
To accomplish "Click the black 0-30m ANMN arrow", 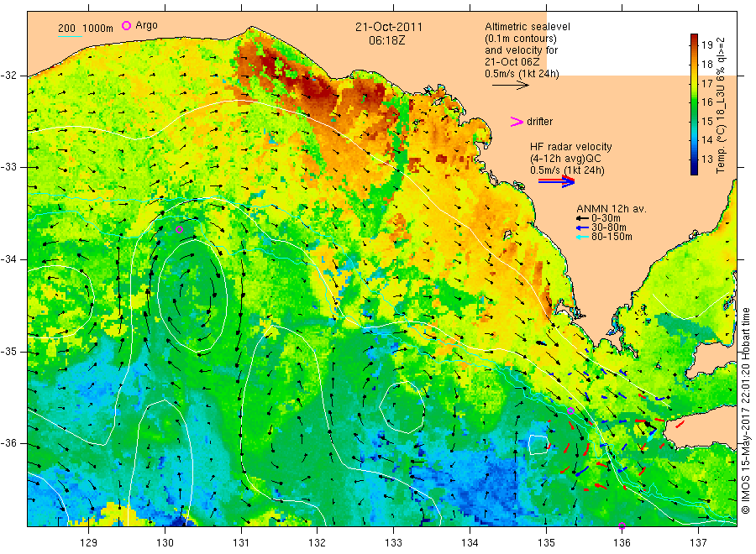I will tap(582, 218).
